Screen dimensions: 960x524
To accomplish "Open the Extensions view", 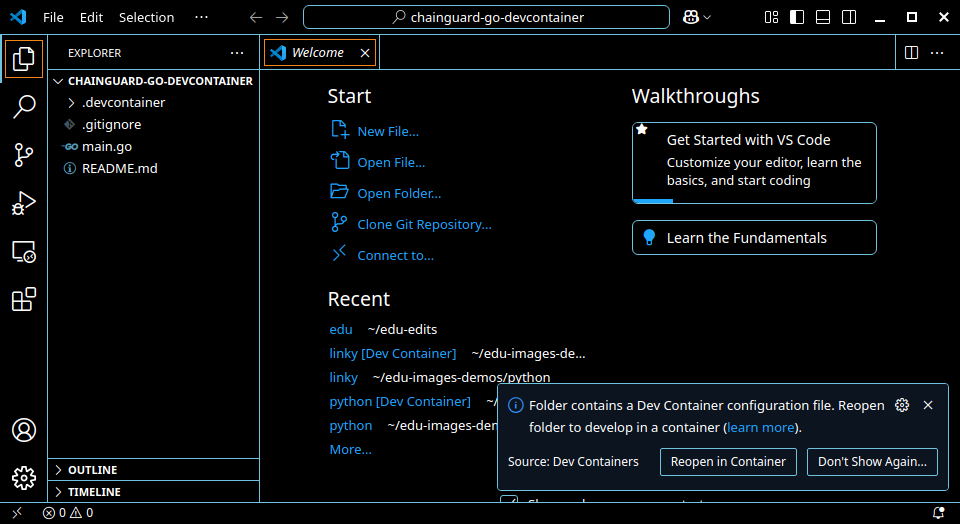I will pos(24,299).
